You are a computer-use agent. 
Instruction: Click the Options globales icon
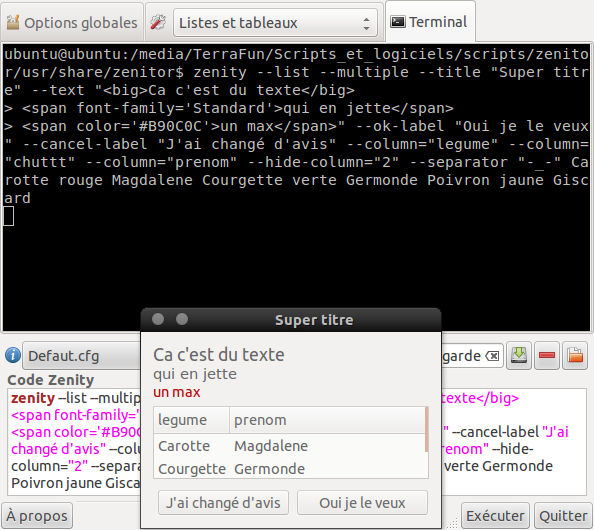13,23
